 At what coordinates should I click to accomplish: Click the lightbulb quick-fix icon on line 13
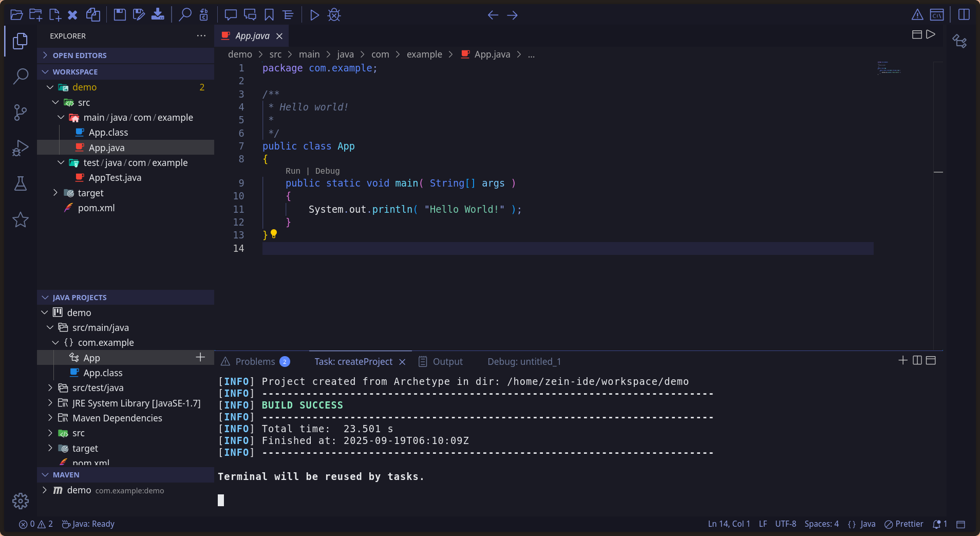point(274,234)
